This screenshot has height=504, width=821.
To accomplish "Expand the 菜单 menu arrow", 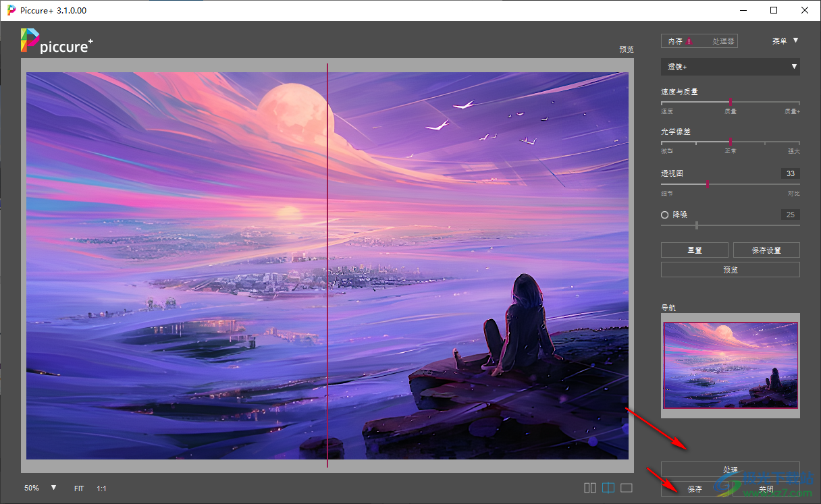I will click(795, 40).
